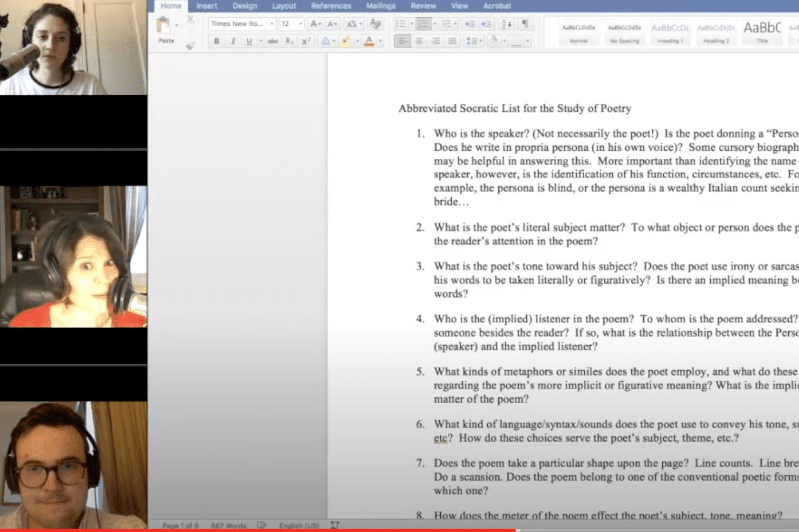Toggle the bulleted list on
This screenshot has height=532, width=799.
(x=401, y=22)
